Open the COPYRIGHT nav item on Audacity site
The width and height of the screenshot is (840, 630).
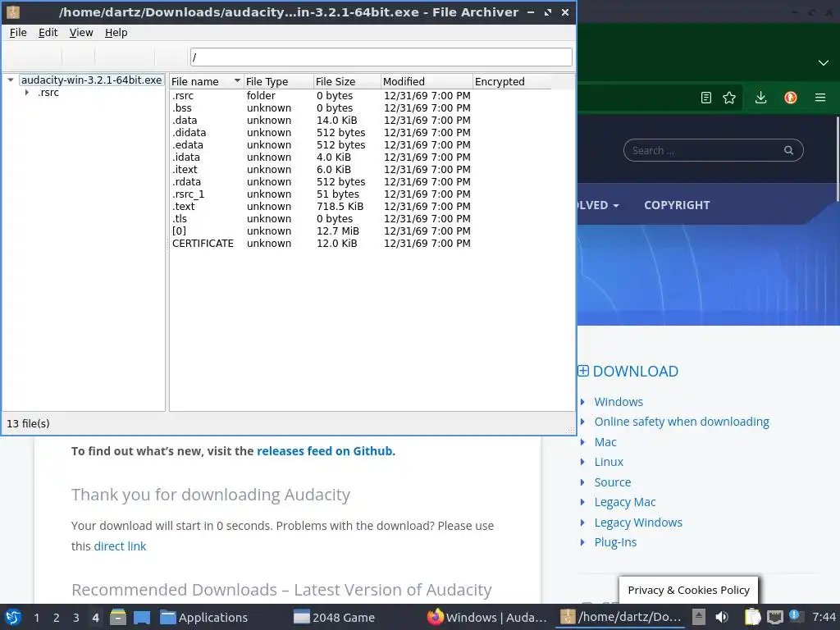[x=677, y=205]
